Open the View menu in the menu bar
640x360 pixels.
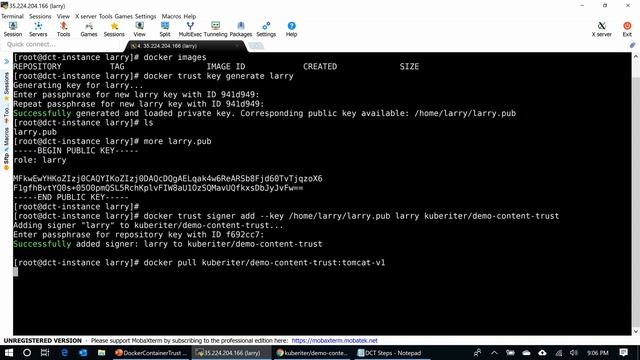pyautogui.click(x=63, y=16)
